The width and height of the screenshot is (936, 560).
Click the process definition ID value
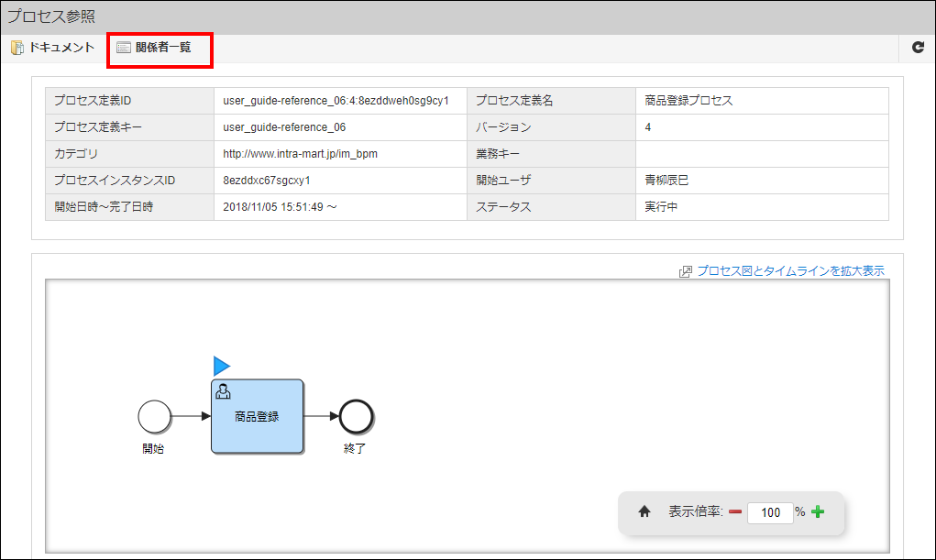click(x=336, y=101)
